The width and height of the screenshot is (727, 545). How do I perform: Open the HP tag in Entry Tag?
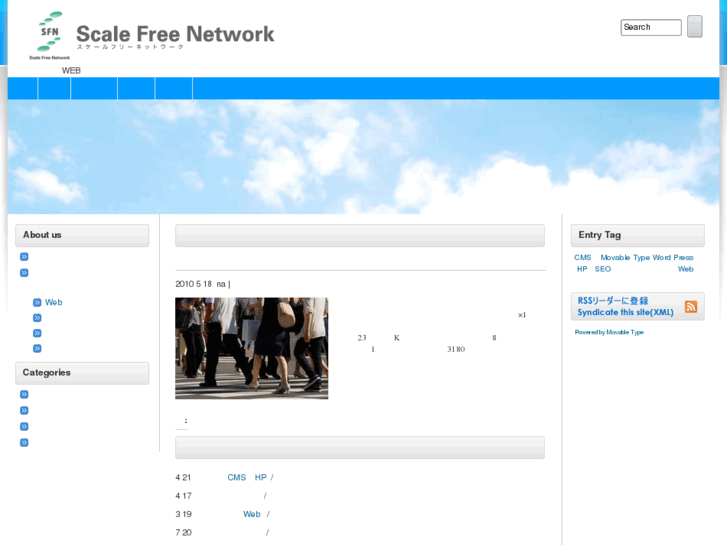582,269
